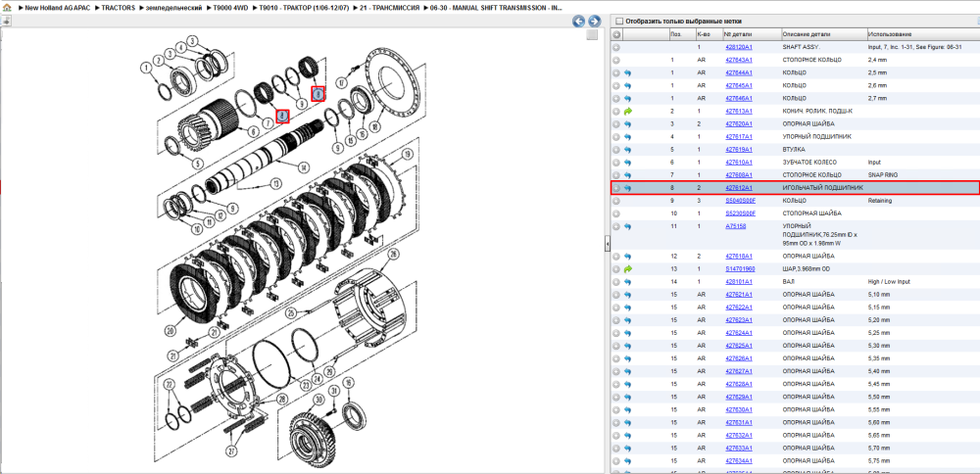The width and height of the screenshot is (980, 474).
Task: Open '21 - ТРАНСМИССИЯ' breadcrumb
Action: [x=389, y=8]
